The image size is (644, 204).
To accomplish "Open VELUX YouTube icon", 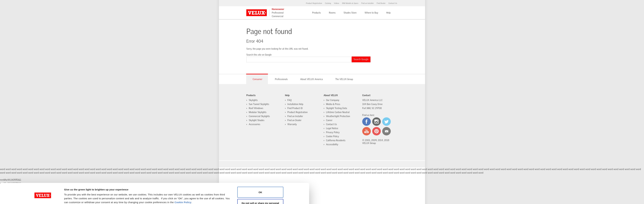I will 366,131.
